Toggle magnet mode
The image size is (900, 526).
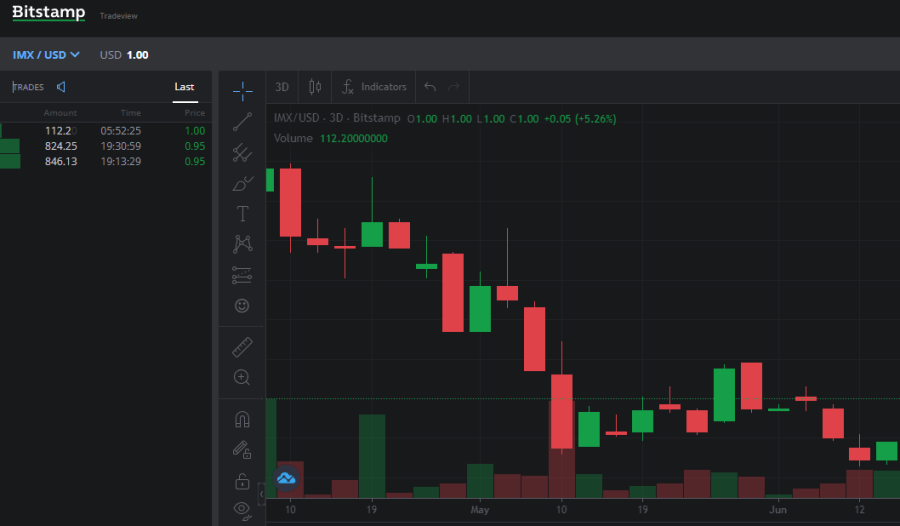click(242, 419)
